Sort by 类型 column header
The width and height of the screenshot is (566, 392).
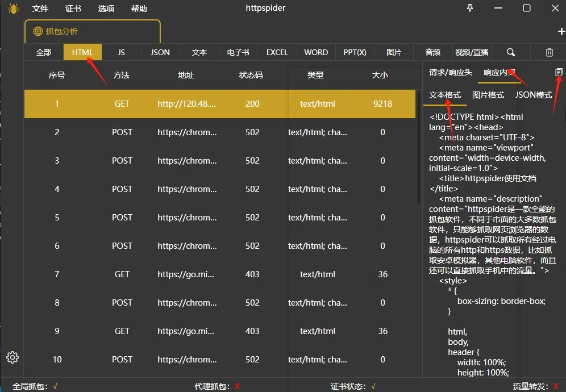point(315,75)
